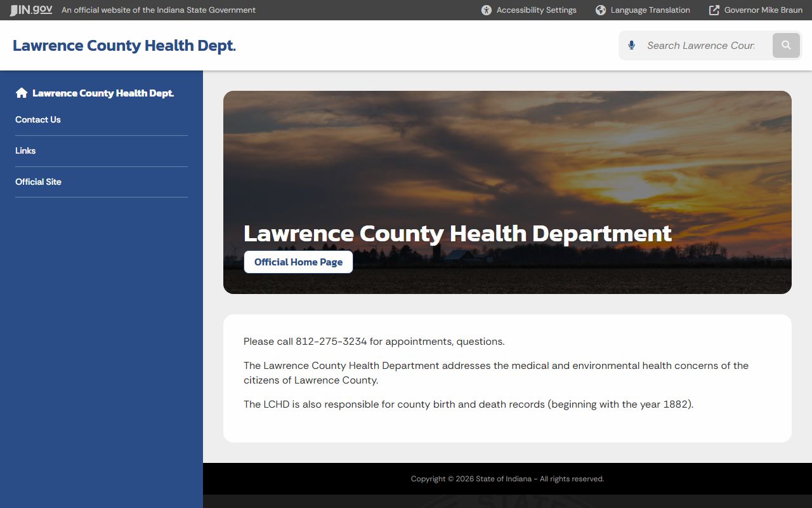Click the birth and death records sentence

pos(468,404)
